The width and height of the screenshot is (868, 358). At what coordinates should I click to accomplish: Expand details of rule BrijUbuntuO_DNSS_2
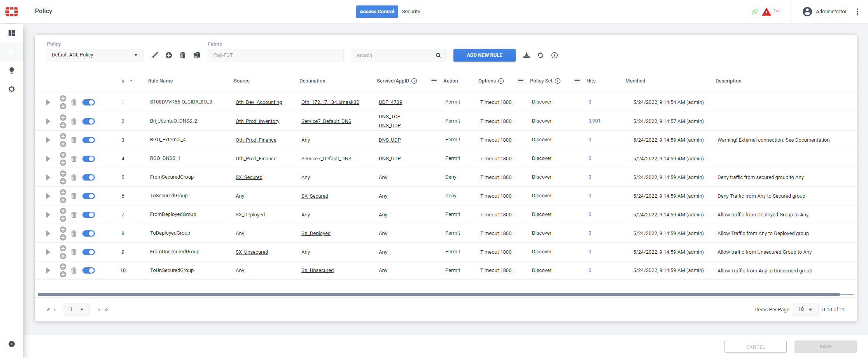tap(48, 121)
